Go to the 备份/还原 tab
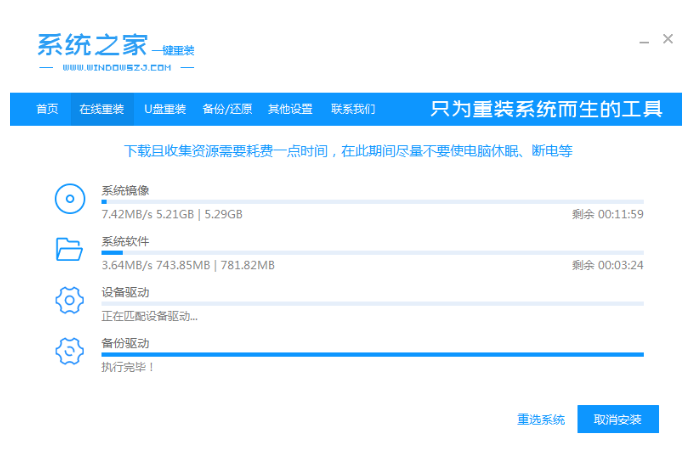Image resolution: width=688 pixels, height=452 pixels. [227, 109]
